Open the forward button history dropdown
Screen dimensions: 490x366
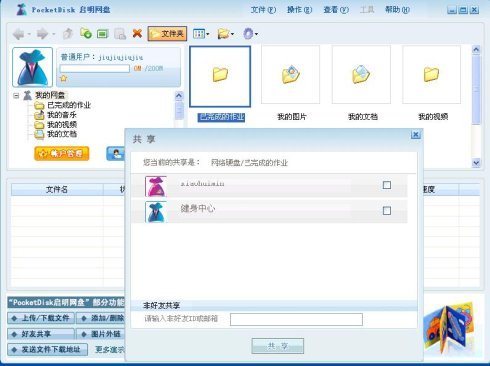click(x=53, y=34)
